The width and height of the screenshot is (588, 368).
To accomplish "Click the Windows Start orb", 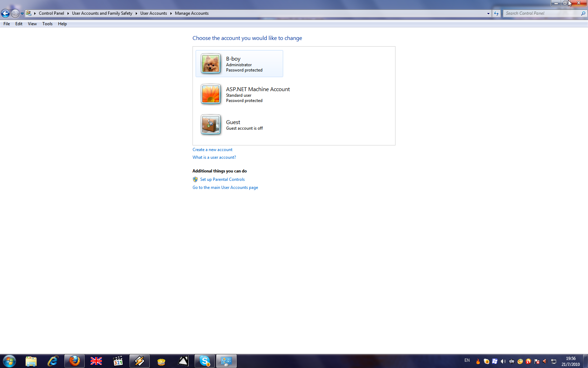I will pos(9,361).
